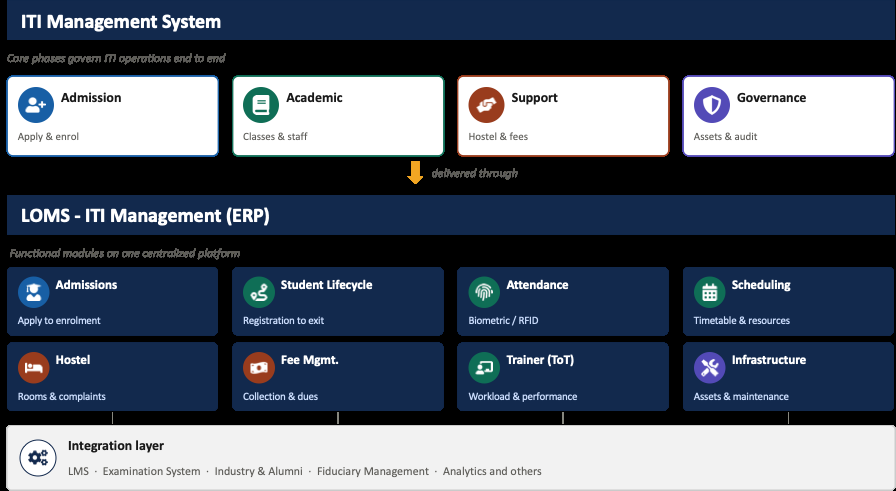Click the Trainer (ToT) presenter icon

[484, 368]
